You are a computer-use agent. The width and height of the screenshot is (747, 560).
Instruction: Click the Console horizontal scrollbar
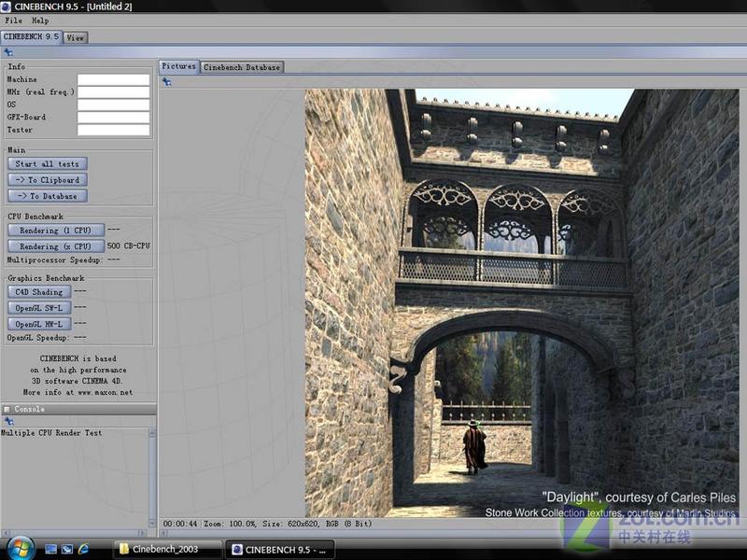pos(75,533)
